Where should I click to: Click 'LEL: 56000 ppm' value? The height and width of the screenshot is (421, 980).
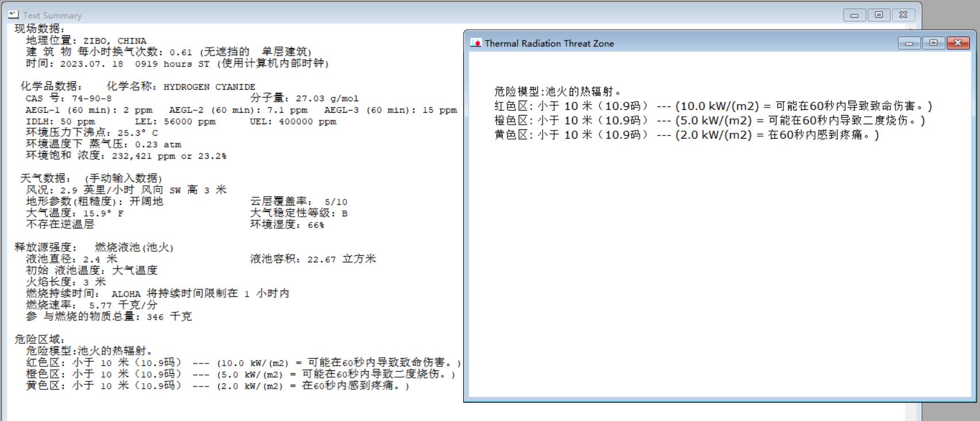click(x=175, y=121)
